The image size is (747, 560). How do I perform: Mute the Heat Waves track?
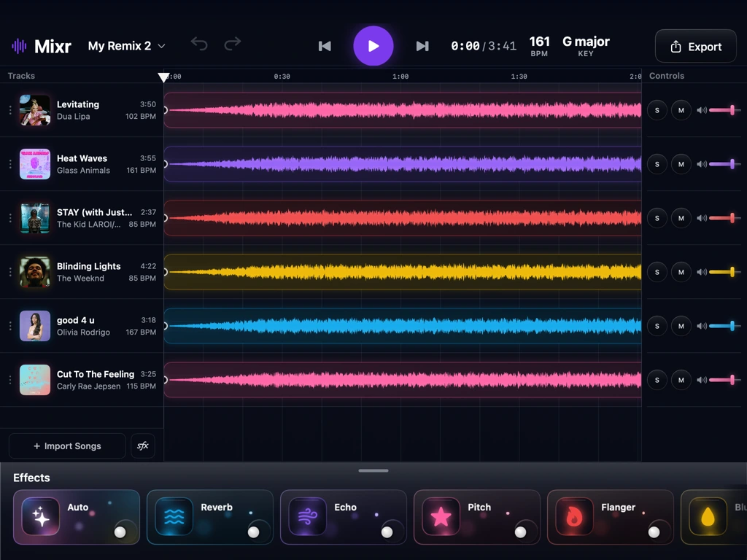[681, 164]
